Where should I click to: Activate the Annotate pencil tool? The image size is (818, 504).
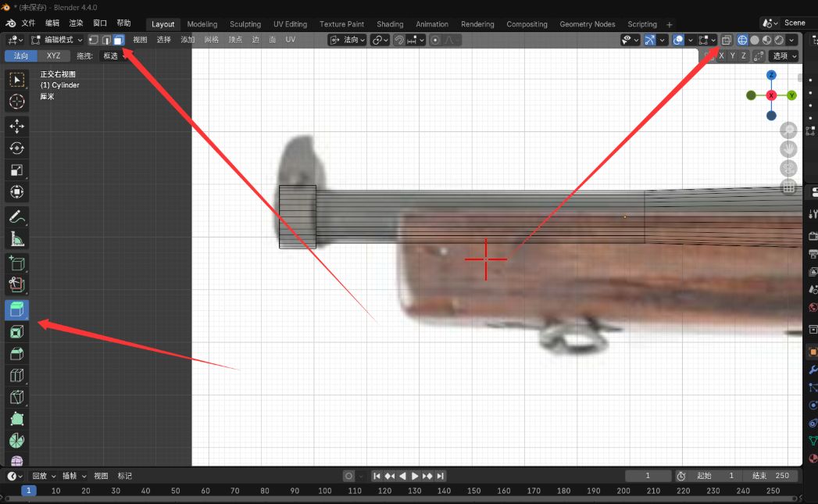tap(16, 217)
